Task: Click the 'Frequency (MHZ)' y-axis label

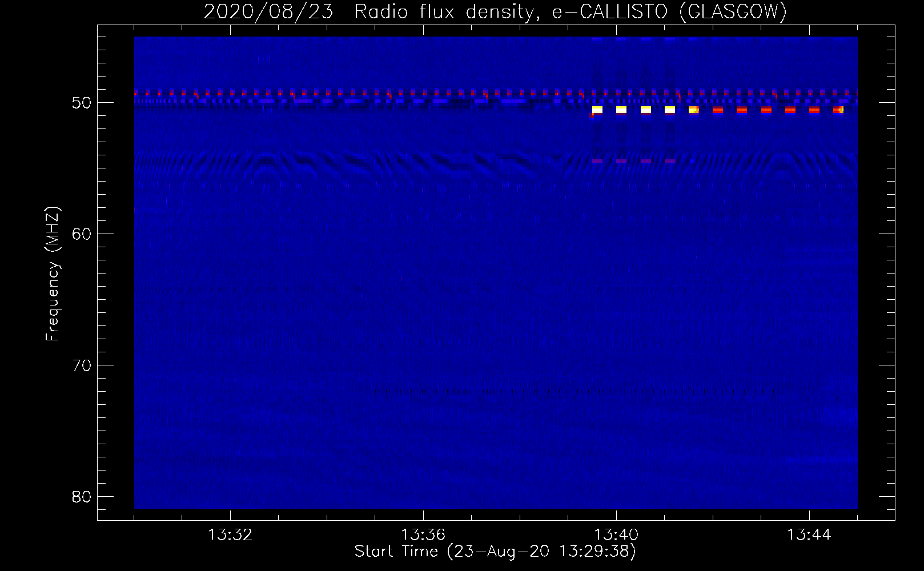Action: pyautogui.click(x=53, y=274)
